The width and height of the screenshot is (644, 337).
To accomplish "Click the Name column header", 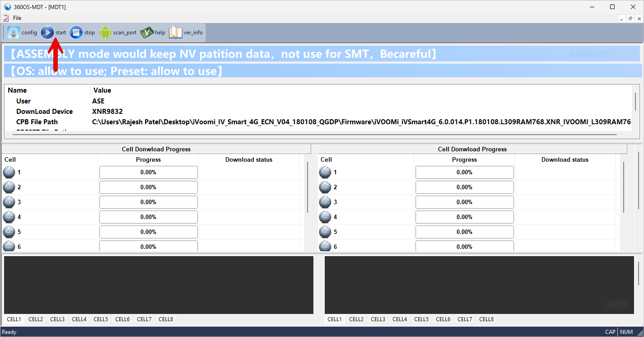I will (x=17, y=90).
